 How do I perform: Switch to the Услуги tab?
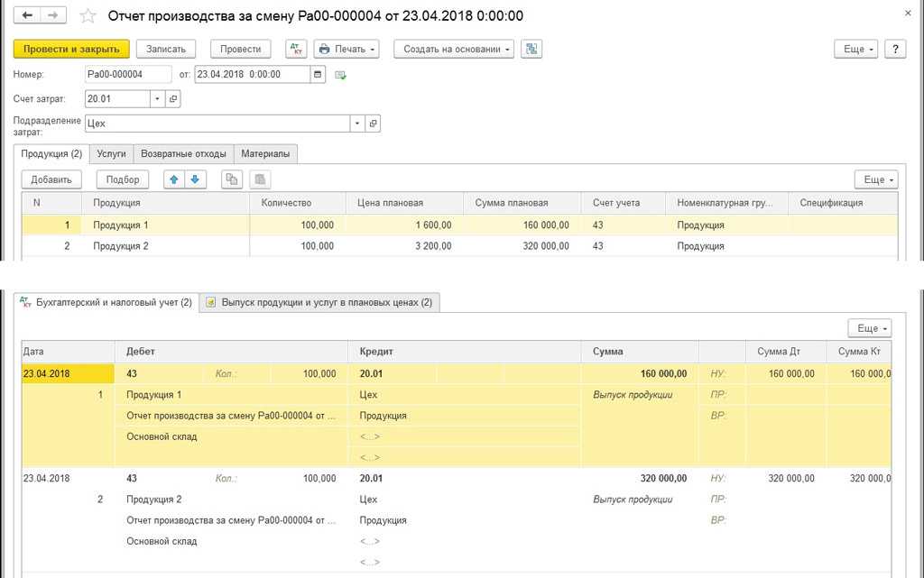[x=111, y=153]
